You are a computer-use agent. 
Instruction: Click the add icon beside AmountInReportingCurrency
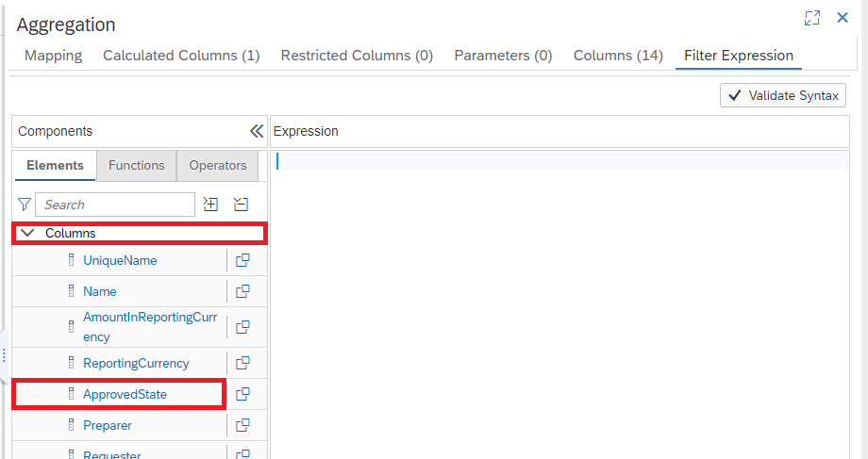point(242,327)
